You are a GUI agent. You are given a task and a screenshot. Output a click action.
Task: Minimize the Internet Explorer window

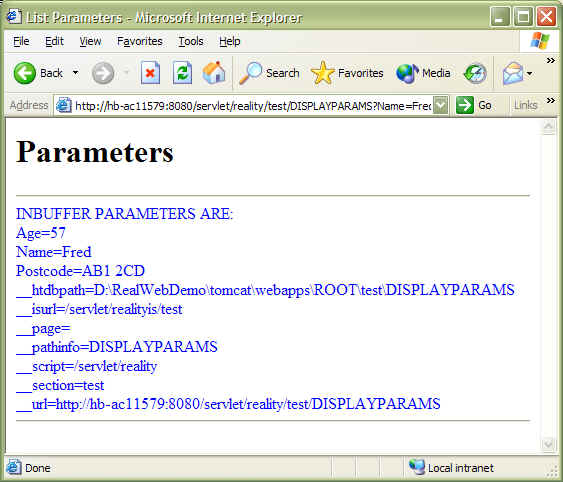point(500,17)
